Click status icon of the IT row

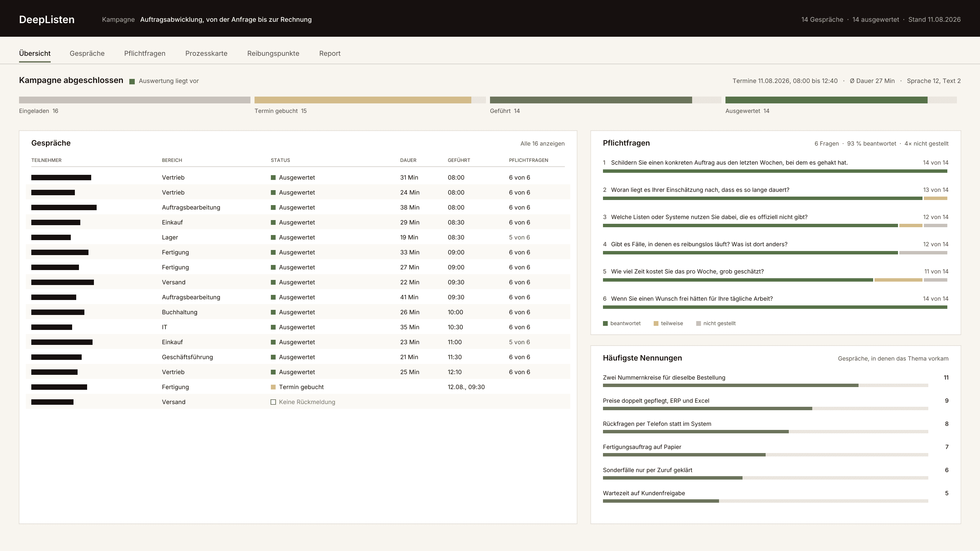(273, 327)
